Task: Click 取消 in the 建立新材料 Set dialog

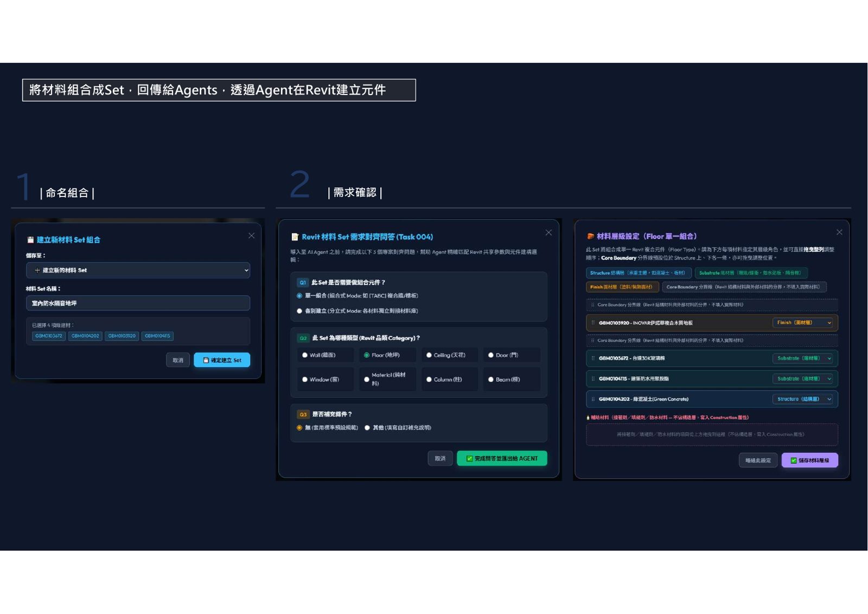Action: (178, 360)
